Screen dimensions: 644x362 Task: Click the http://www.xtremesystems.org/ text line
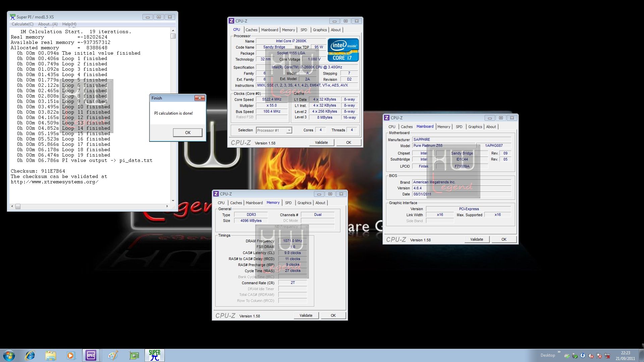coord(54,182)
